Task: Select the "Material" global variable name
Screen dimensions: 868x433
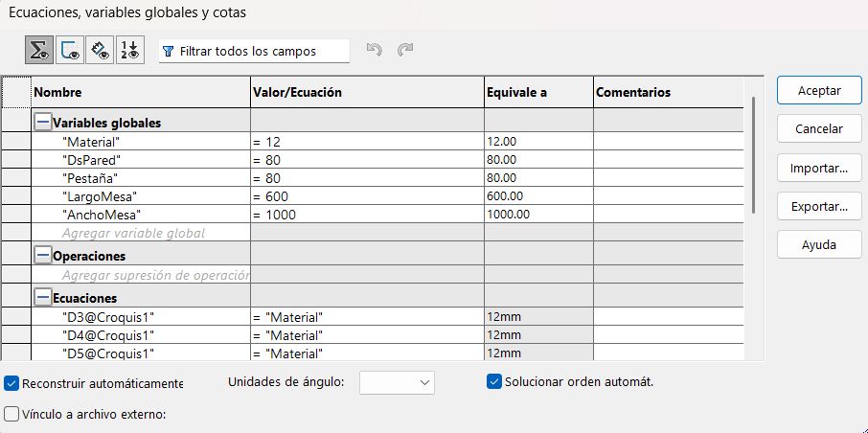Action: point(141,142)
